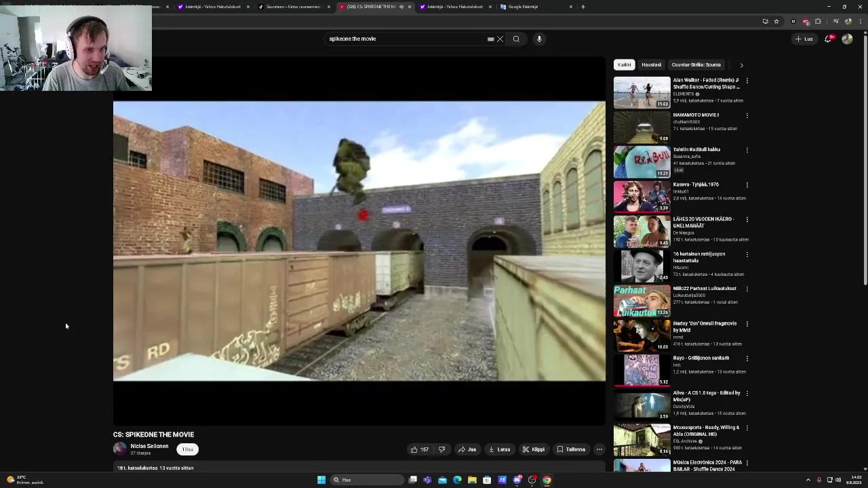Open Microsoft Edge from the taskbar
The image size is (868, 488).
coord(457,480)
